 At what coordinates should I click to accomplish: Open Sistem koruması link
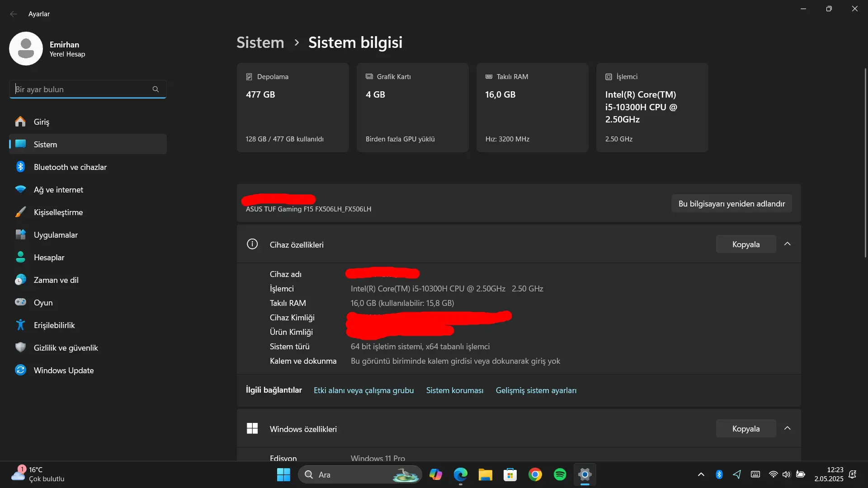454,390
